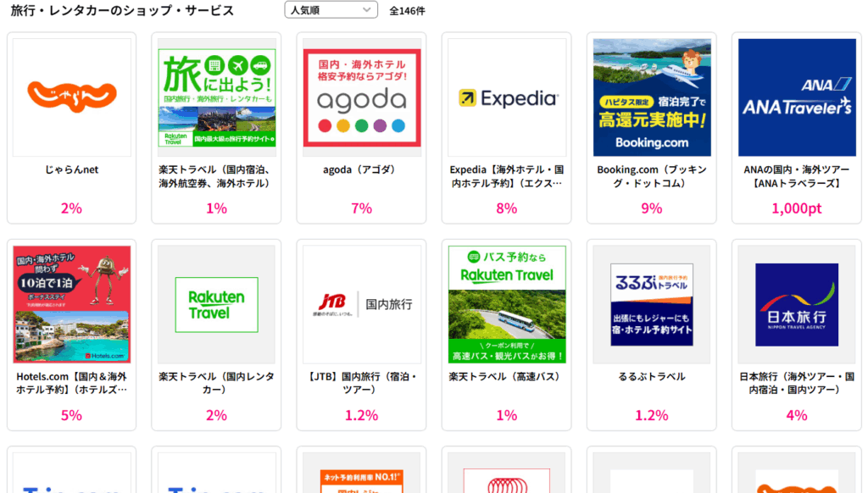Viewport: 868px width, 493px height.
Task: Click the 9% rate under Booking.com
Action: [x=652, y=208]
